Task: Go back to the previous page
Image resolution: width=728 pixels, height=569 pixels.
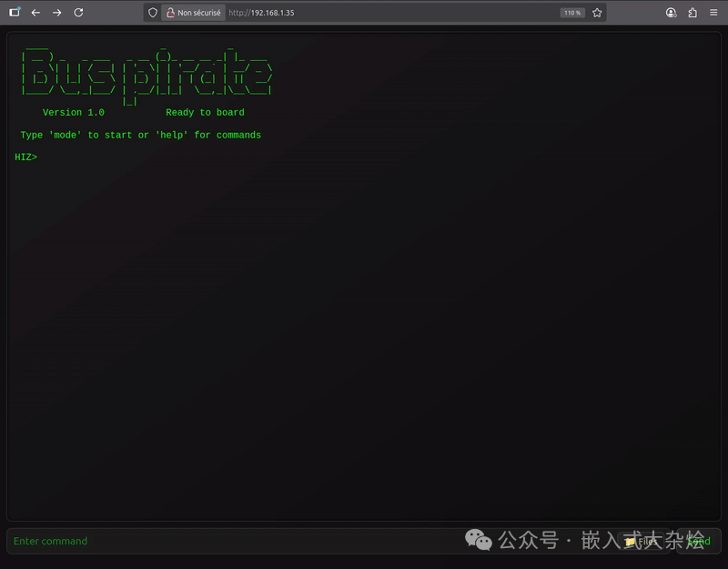Action: pos(35,13)
